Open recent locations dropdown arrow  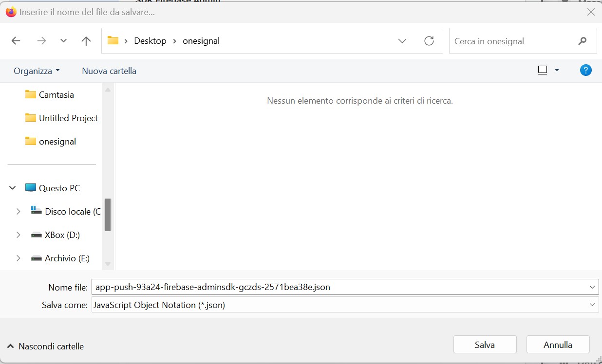pyautogui.click(x=63, y=41)
